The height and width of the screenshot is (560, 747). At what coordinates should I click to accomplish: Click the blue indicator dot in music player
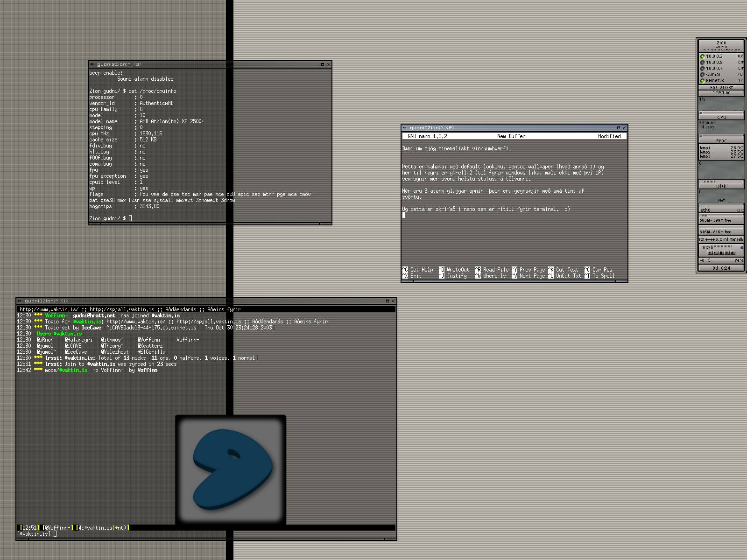742,248
